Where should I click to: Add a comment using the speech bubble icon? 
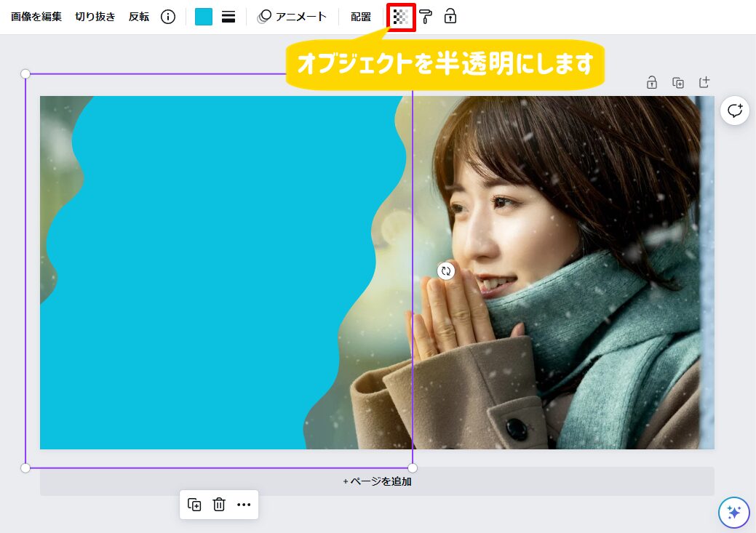click(735, 111)
